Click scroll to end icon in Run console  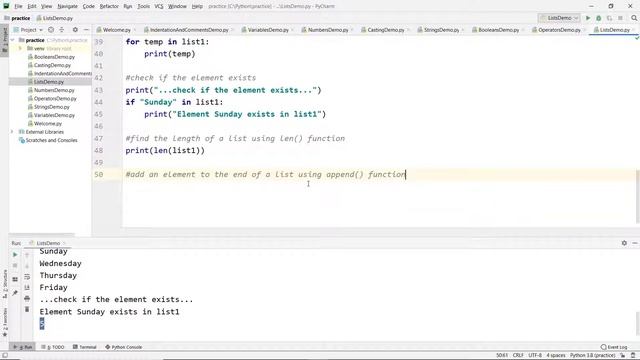(27, 288)
